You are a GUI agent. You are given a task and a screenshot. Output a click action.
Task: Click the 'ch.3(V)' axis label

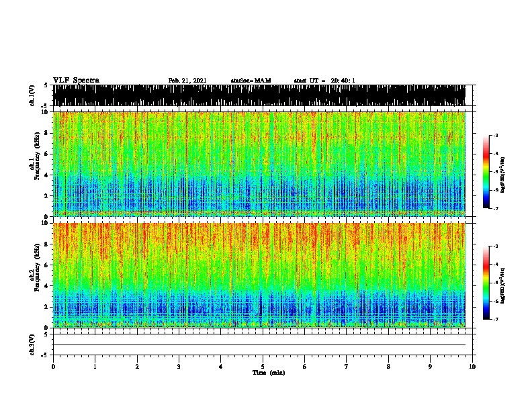coord(32,345)
